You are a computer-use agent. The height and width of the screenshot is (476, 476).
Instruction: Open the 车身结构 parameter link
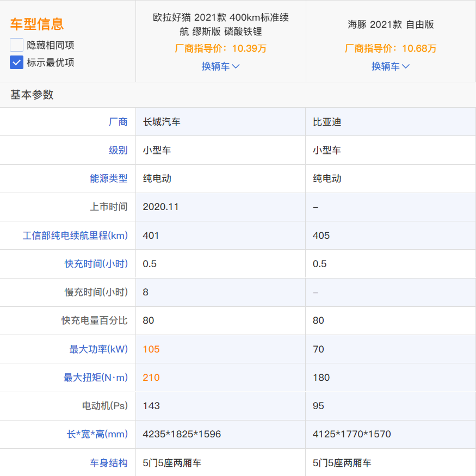(x=108, y=463)
